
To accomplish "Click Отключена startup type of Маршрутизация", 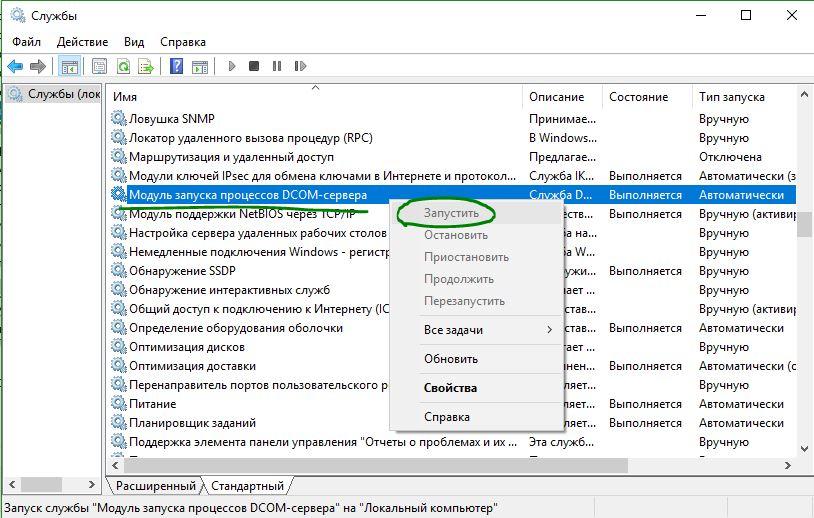I will 730,157.
